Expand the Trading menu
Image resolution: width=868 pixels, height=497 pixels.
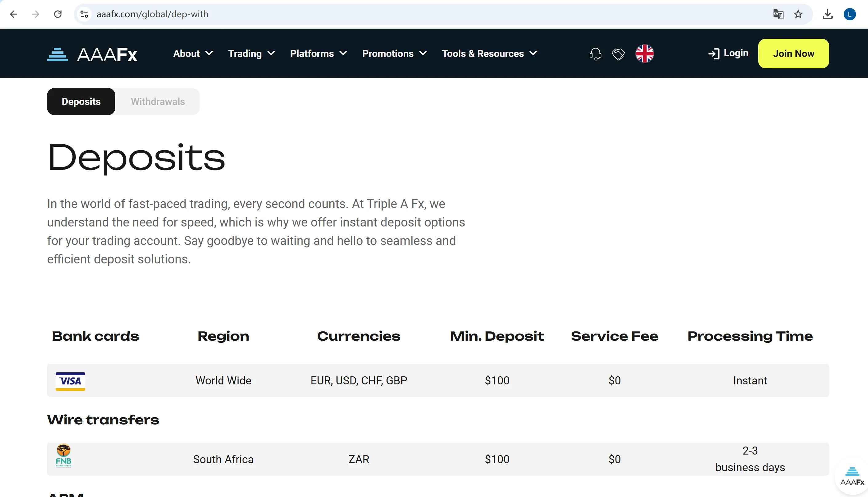pos(252,54)
